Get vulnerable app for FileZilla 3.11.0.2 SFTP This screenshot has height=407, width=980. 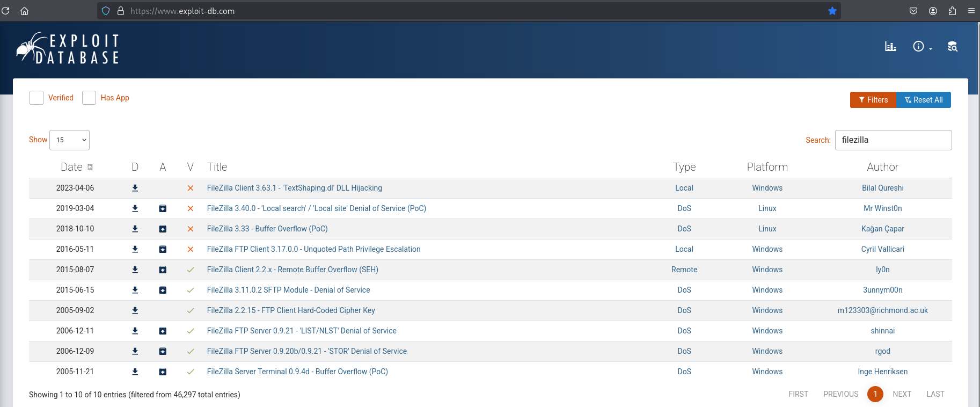(163, 290)
